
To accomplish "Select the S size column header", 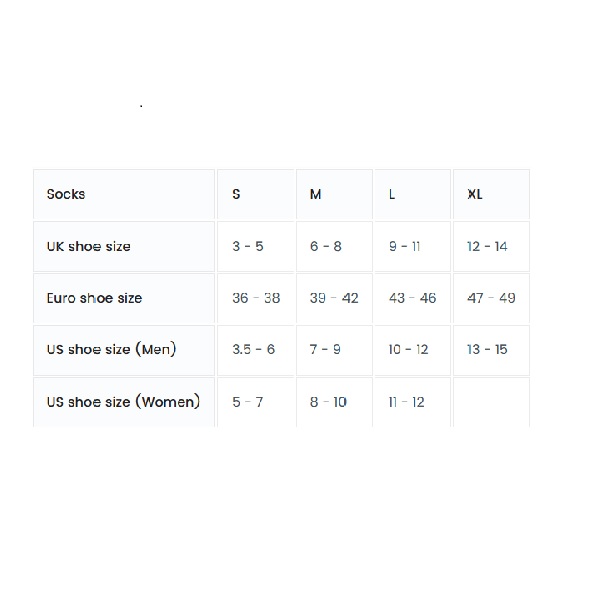I will tap(236, 194).
